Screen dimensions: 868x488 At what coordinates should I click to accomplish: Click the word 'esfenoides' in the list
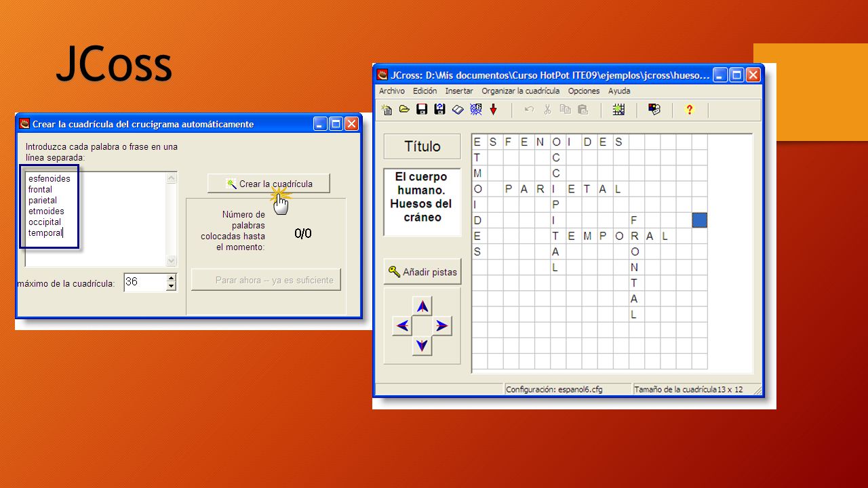tap(50, 179)
